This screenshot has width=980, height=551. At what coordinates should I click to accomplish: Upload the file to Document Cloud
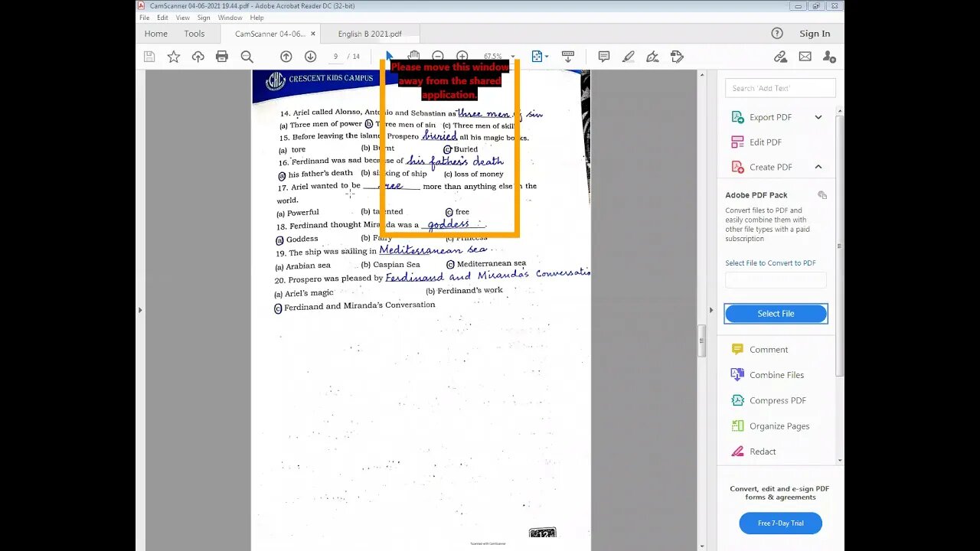coord(198,57)
